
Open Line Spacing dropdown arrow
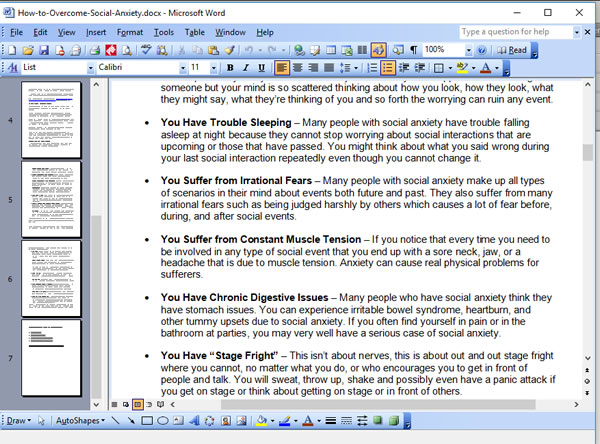coord(356,68)
